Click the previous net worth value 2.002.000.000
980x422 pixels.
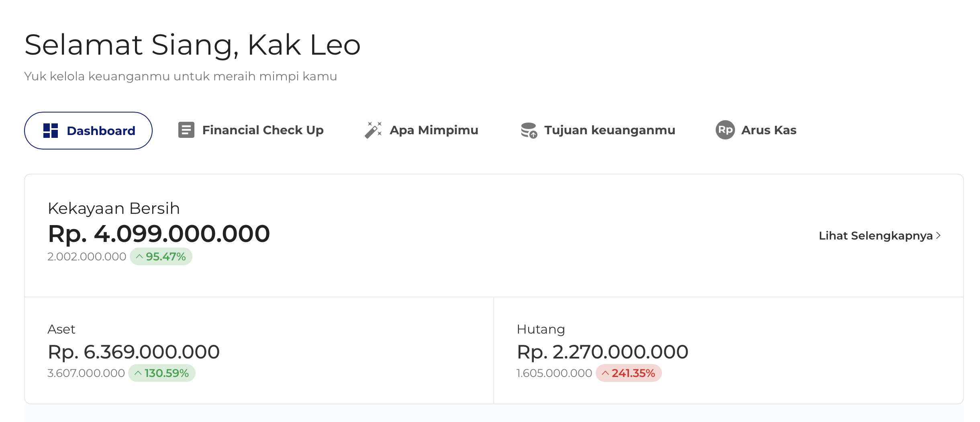coord(87,256)
